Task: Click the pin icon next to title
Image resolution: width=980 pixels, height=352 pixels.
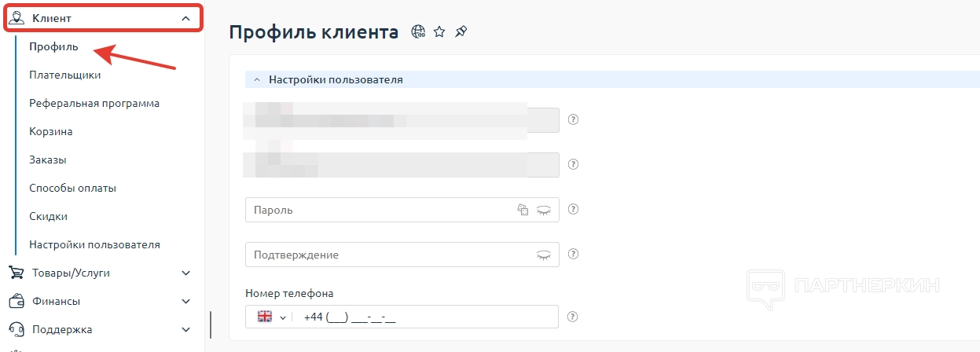Action: (x=461, y=32)
